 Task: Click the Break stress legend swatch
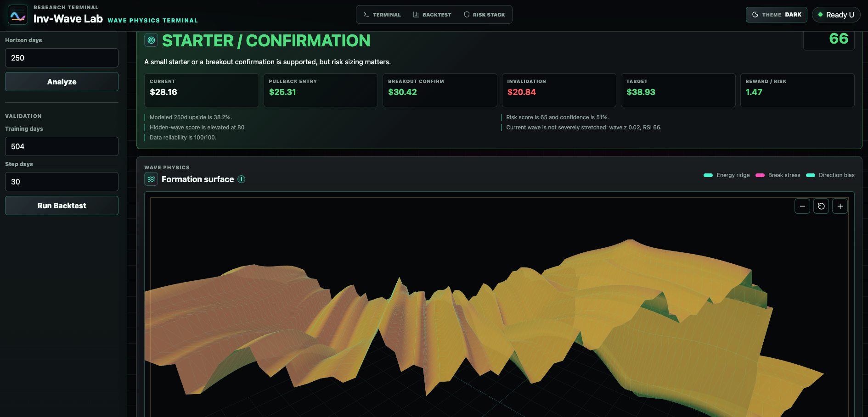click(760, 175)
